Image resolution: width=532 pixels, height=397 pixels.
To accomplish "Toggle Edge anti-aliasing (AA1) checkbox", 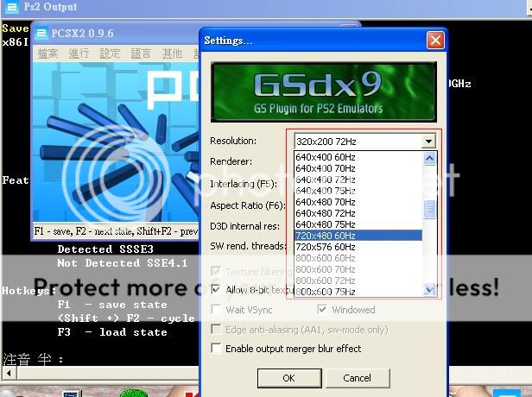I will click(x=216, y=329).
